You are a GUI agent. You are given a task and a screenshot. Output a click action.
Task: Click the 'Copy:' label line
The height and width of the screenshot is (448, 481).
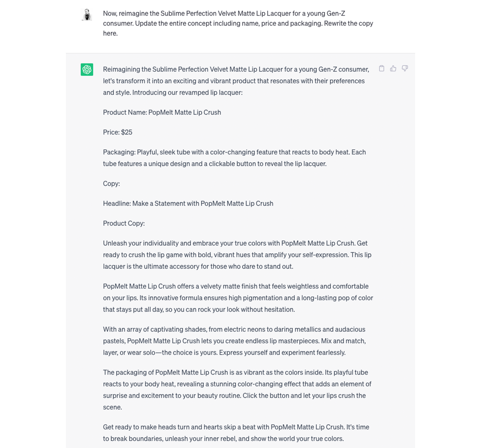pos(111,184)
